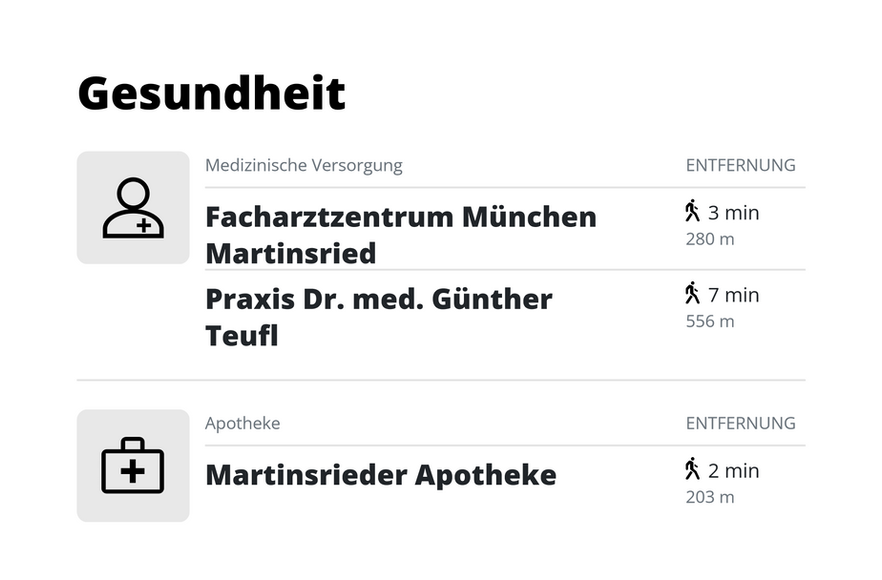This screenshot has height=580, width=882.
Task: Click ENTFERNUNG header in Apotheke section
Action: pyautogui.click(x=740, y=424)
